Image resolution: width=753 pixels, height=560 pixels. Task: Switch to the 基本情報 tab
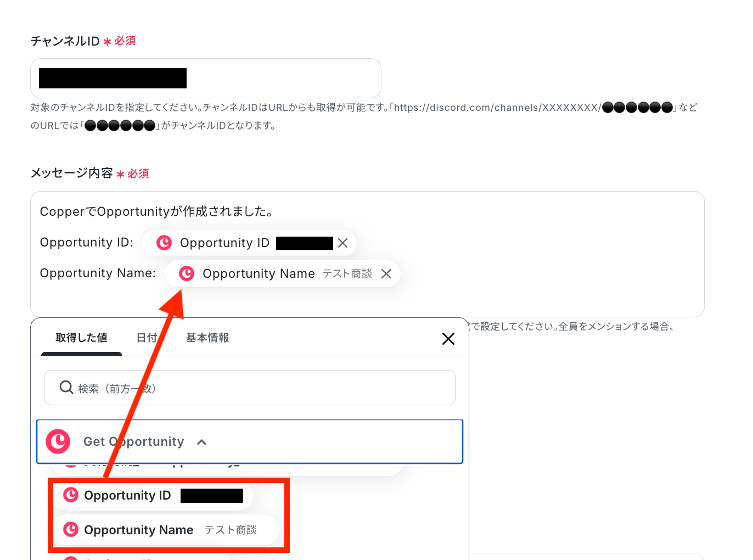pyautogui.click(x=207, y=338)
